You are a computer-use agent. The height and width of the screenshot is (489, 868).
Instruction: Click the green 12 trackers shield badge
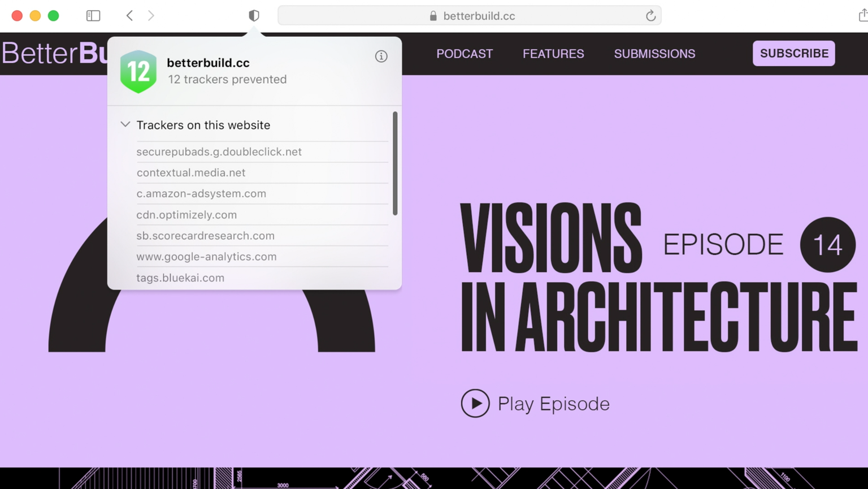click(138, 71)
